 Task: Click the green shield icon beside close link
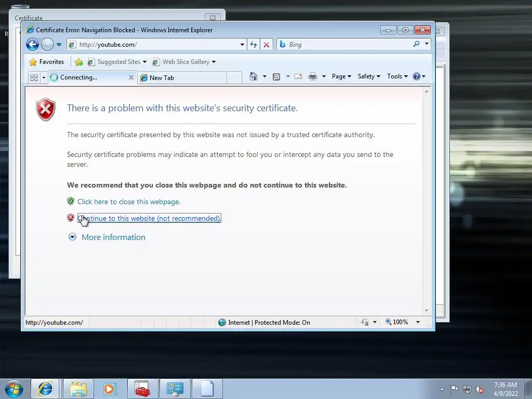71,201
